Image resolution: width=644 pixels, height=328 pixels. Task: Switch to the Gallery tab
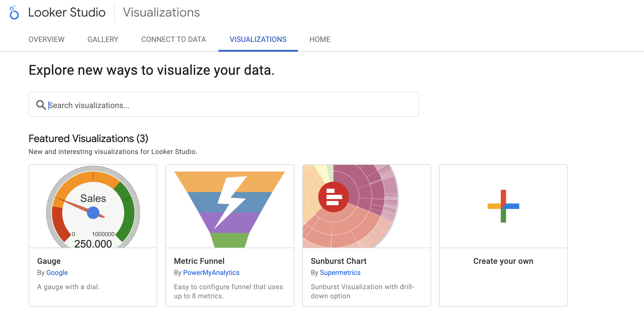click(x=103, y=39)
